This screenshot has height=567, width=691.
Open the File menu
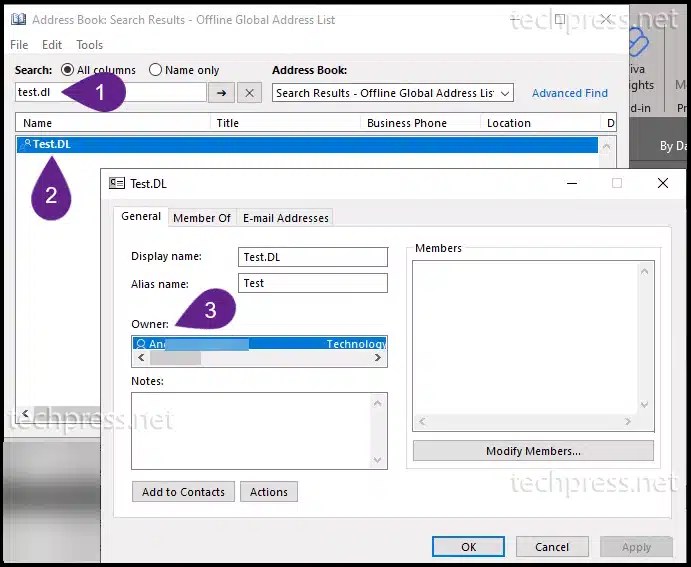pyautogui.click(x=19, y=44)
